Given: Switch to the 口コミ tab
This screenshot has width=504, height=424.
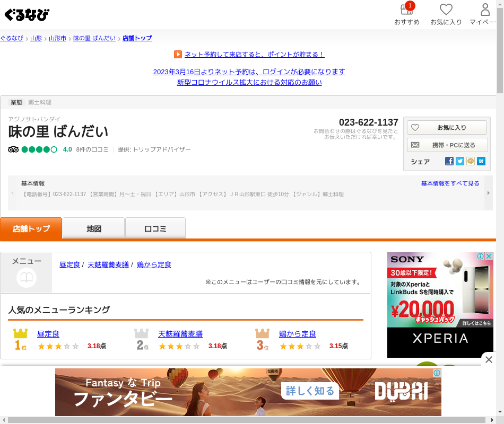Looking at the screenshot, I should [x=155, y=228].
